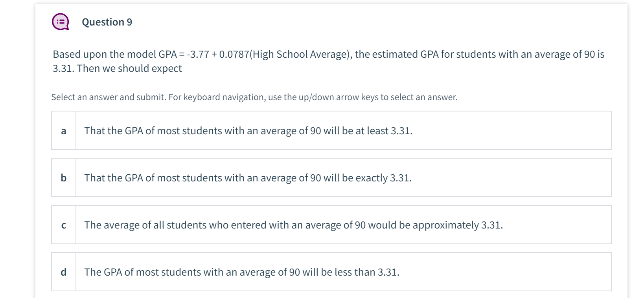Screen dimensions: 644x298
Task: Click the keyboard navigation instruction text
Action: pos(254,97)
